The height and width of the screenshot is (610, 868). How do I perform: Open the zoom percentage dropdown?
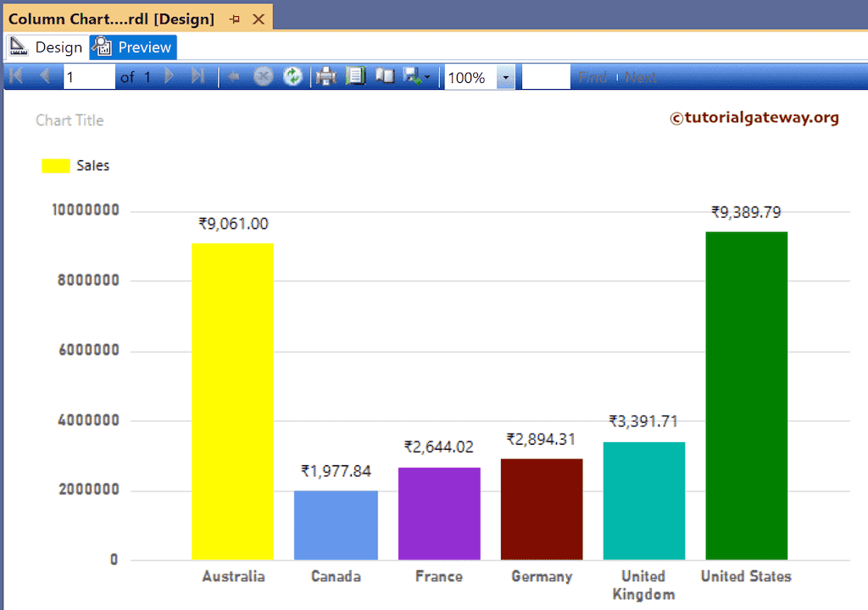pyautogui.click(x=506, y=76)
